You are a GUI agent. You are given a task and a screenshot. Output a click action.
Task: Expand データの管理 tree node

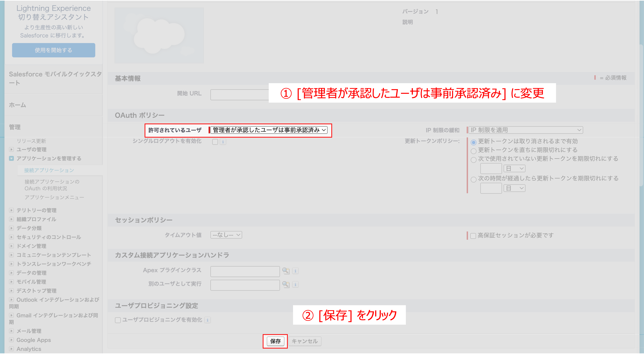click(x=12, y=273)
